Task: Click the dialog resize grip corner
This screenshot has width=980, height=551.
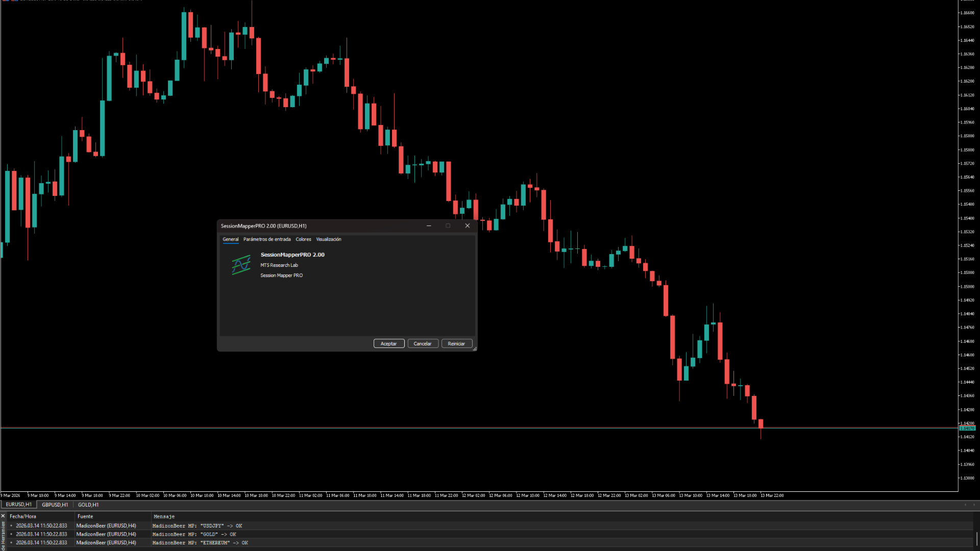Action: click(x=475, y=349)
